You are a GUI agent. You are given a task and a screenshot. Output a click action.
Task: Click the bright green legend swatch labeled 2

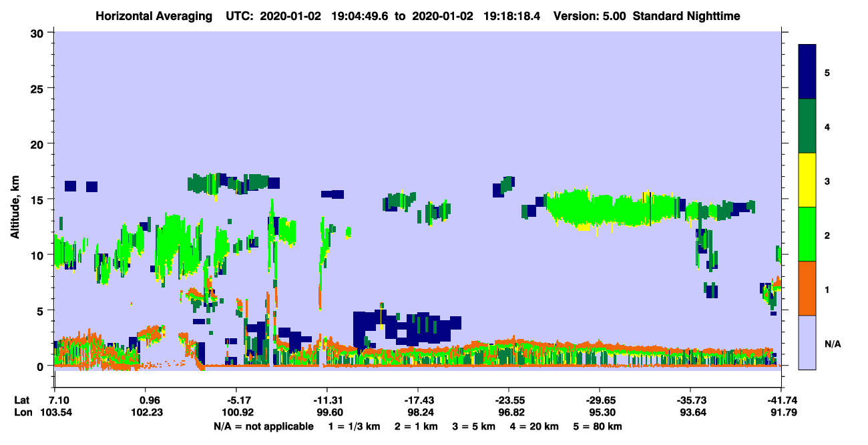click(807, 234)
